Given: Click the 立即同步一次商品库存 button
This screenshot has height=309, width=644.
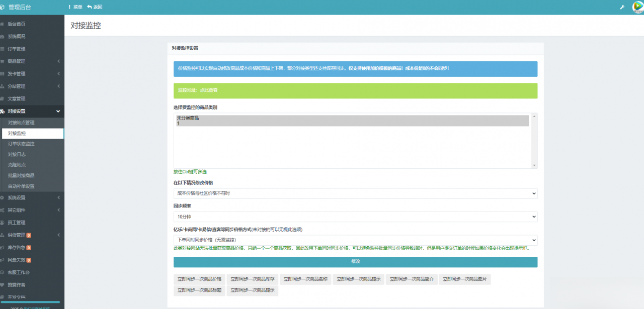Looking at the screenshot, I should [252, 279].
